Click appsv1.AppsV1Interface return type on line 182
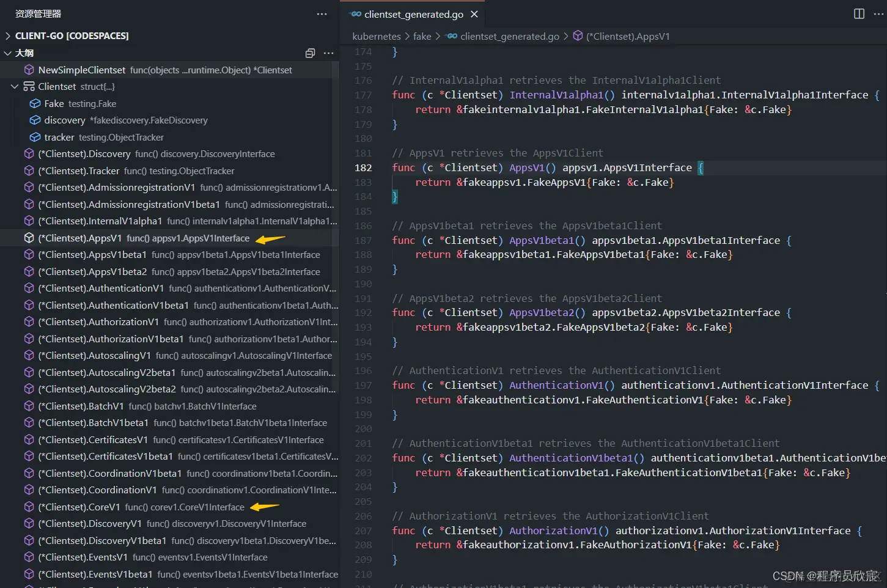The image size is (887, 588). (627, 168)
